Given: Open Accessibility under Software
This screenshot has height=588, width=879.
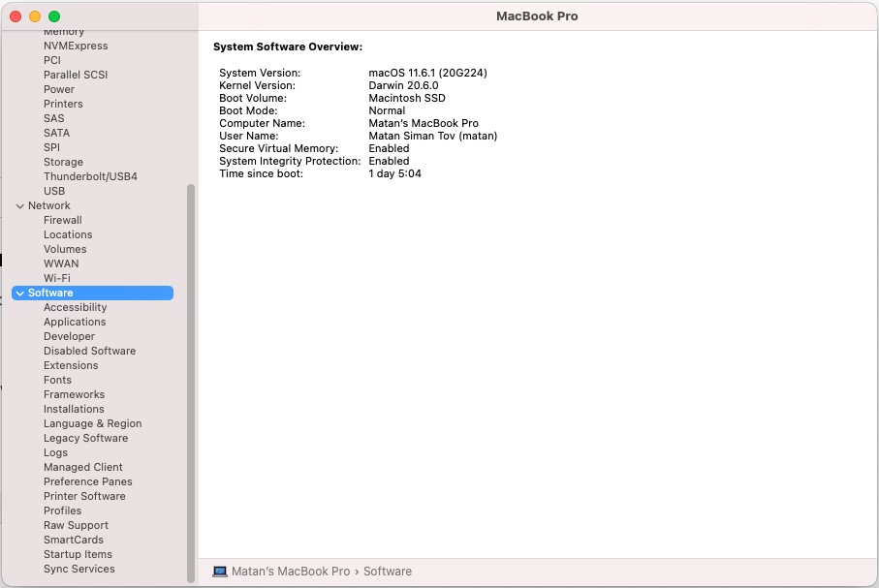Looking at the screenshot, I should [x=76, y=308].
